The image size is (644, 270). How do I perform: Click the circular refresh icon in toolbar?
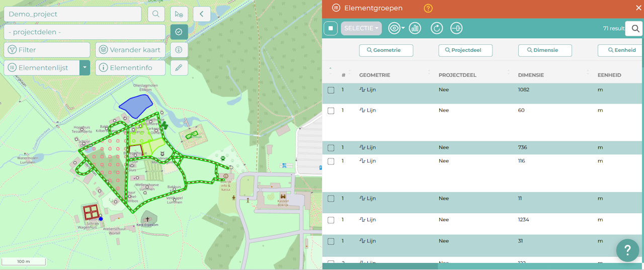pos(437,28)
